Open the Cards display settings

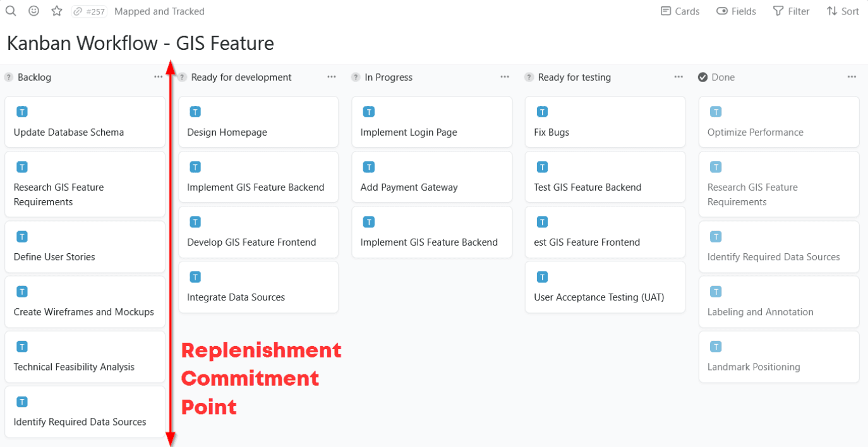point(680,11)
